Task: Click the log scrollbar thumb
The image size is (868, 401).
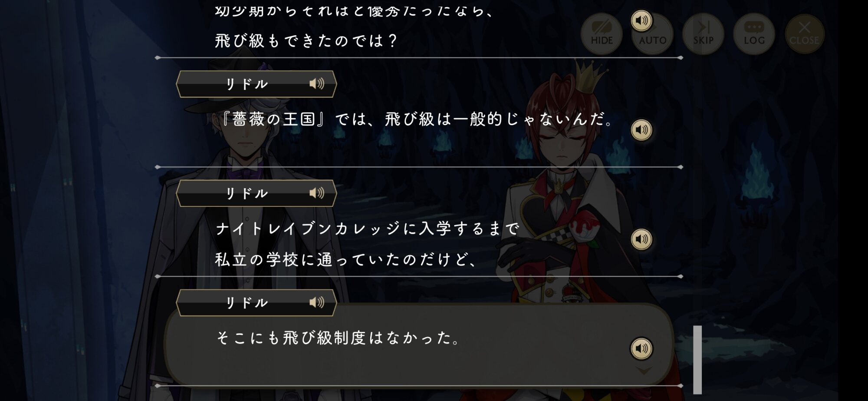Action: pos(697,360)
